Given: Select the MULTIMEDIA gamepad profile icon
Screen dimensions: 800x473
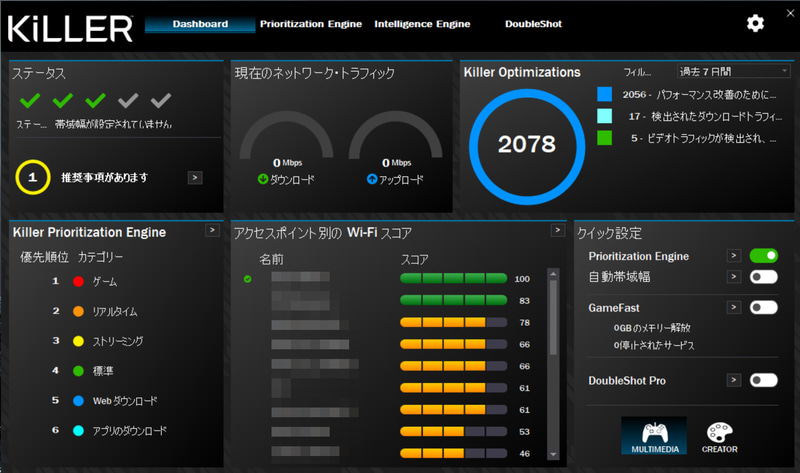Looking at the screenshot, I should pos(654,435).
